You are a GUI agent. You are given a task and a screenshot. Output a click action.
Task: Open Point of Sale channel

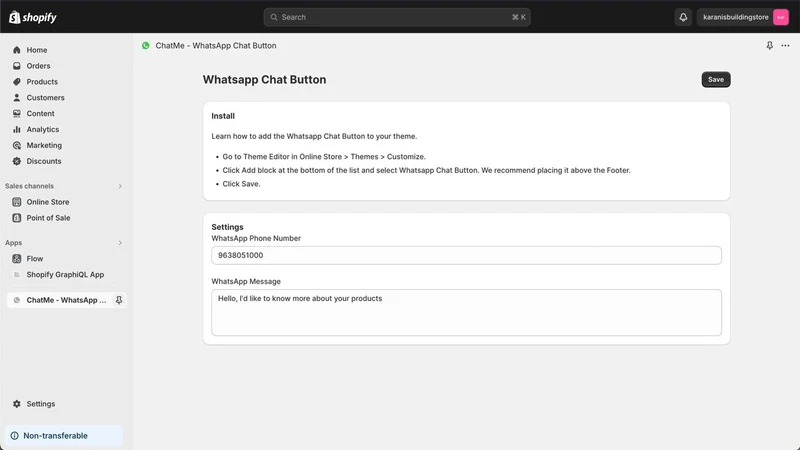tap(48, 218)
